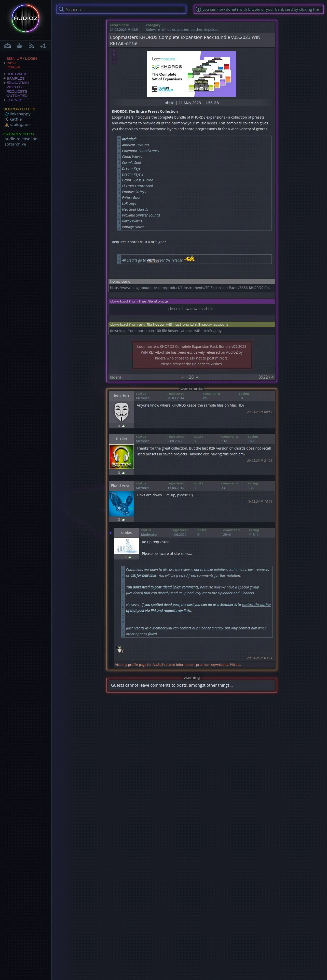Screen dimensions: 327x980
Task: Click the rapidgator download icon
Action: point(6,125)
